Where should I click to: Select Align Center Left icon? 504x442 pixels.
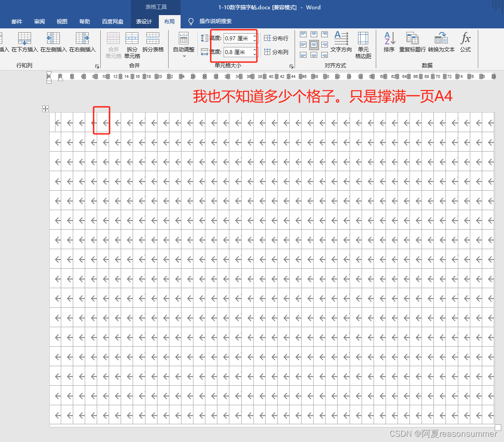coord(303,45)
